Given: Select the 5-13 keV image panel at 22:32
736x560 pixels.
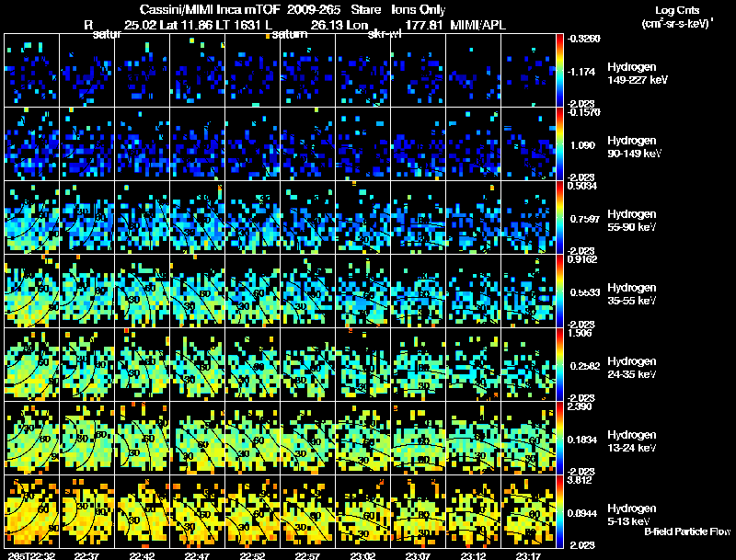Looking at the screenshot, I should click(32, 511).
